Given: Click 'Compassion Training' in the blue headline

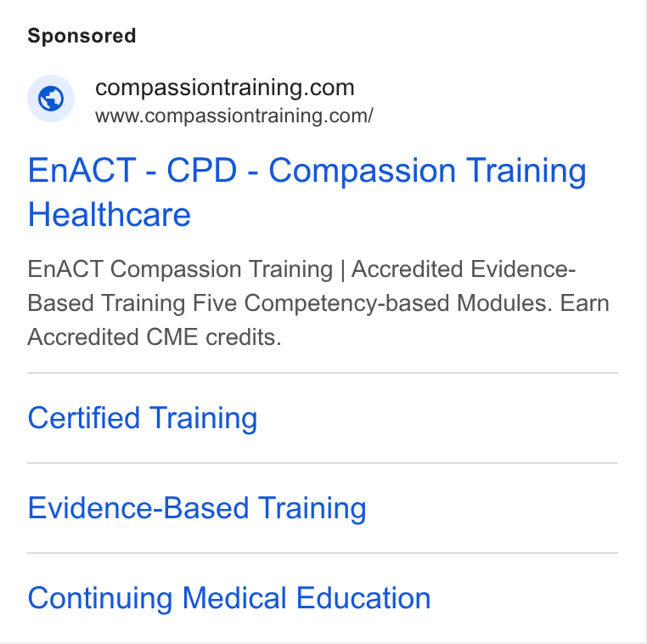Looking at the screenshot, I should tap(427, 170).
